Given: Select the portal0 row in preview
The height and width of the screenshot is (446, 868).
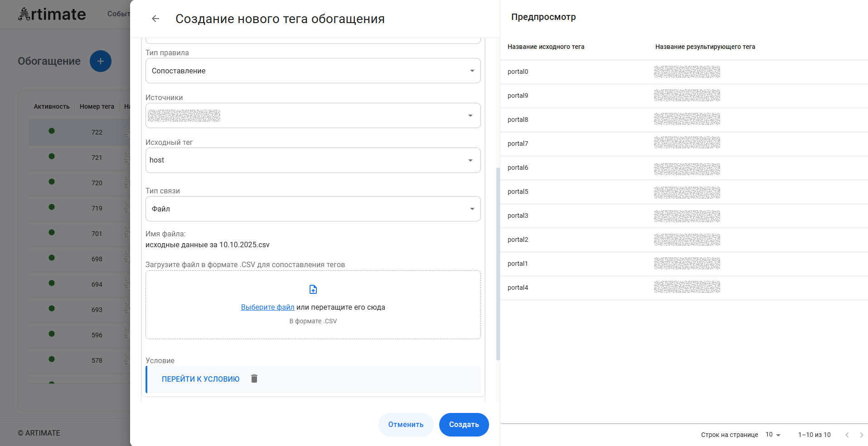Looking at the screenshot, I should tap(518, 72).
